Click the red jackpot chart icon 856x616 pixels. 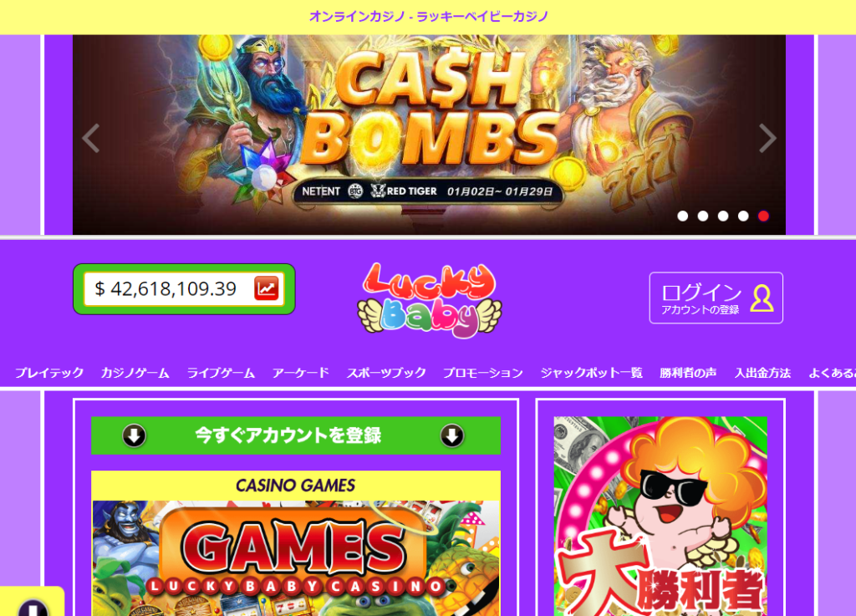(267, 288)
